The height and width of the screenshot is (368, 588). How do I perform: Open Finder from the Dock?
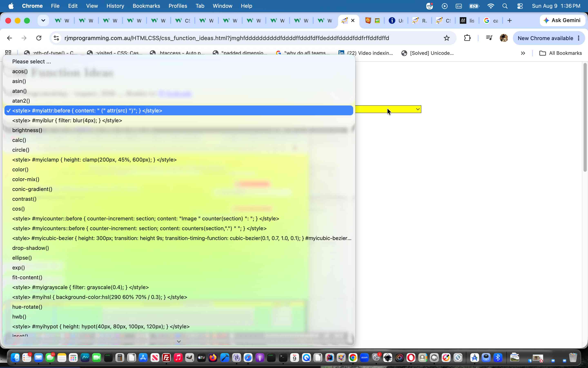point(15,358)
